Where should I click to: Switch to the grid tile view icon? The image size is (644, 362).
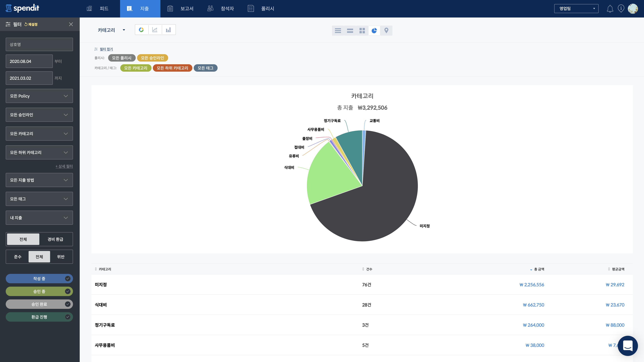pos(362,30)
